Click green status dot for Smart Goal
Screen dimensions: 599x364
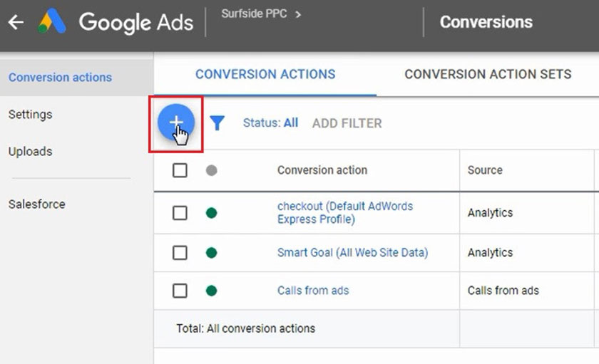211,252
